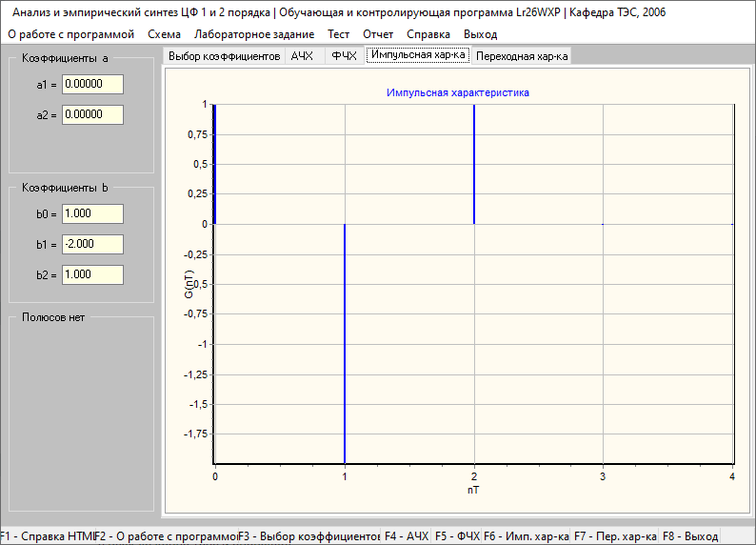This screenshot has height=545, width=756.
Task: Click the y-axis tick value '-1,75'
Action: pos(196,434)
